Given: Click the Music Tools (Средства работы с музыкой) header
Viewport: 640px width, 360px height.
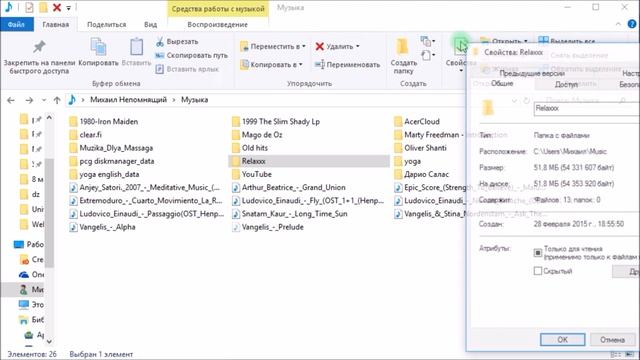Looking at the screenshot, I should (x=218, y=9).
